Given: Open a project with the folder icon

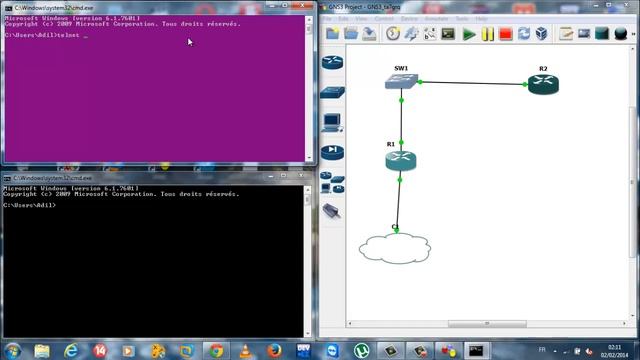Looking at the screenshot, I should tap(351, 33).
